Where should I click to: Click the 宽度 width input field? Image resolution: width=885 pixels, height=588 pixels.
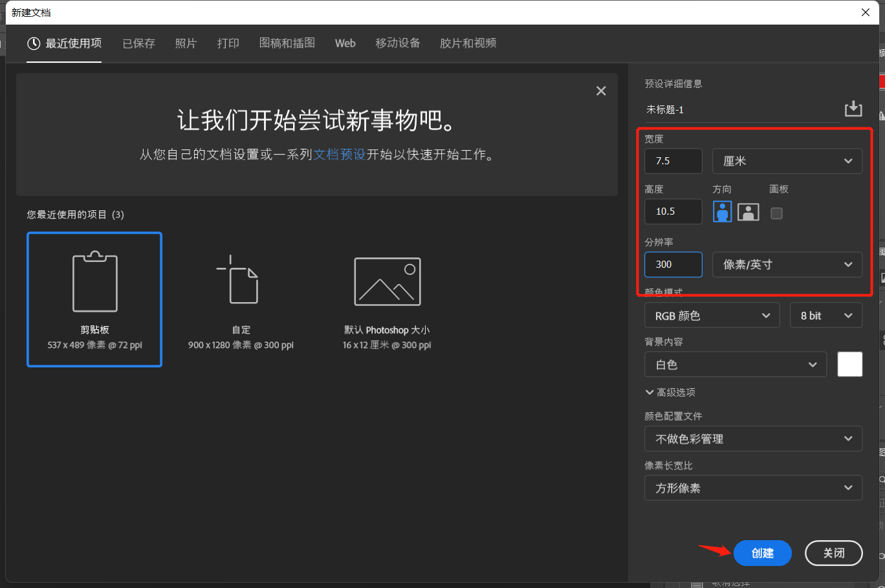pos(673,161)
